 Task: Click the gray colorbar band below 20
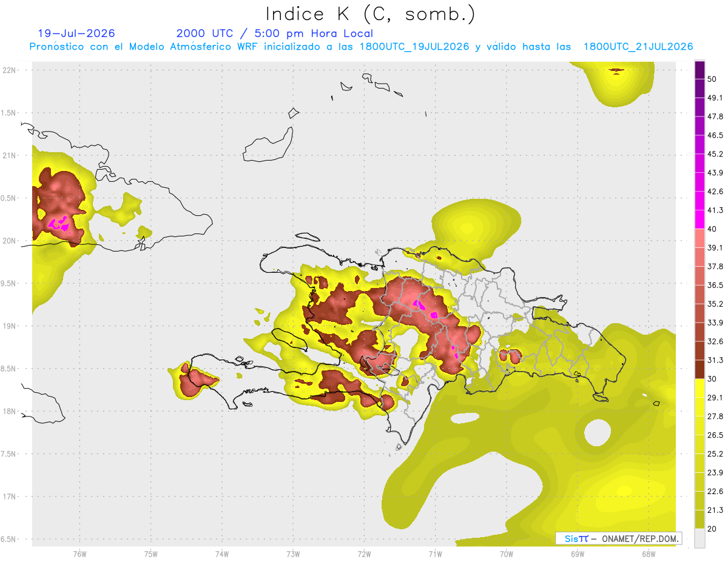(x=699, y=538)
